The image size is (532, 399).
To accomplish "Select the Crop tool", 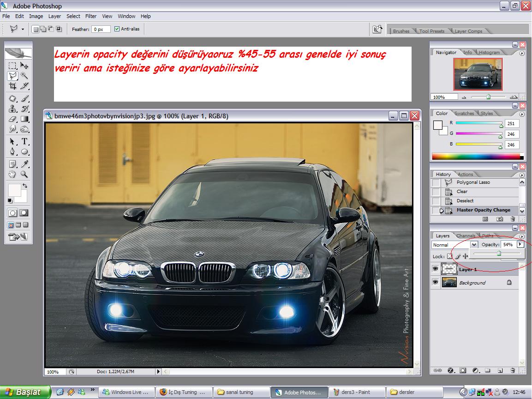I will click(12, 86).
